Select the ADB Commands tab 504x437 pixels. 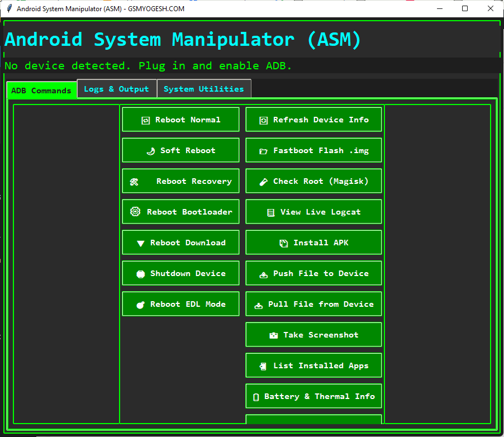click(41, 90)
